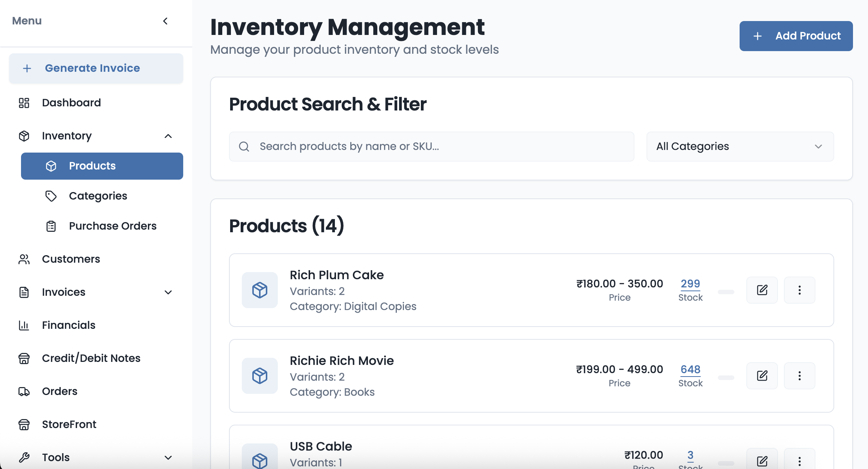Click the edit icon for Rich Plum Cake
The image size is (868, 469).
click(x=762, y=290)
